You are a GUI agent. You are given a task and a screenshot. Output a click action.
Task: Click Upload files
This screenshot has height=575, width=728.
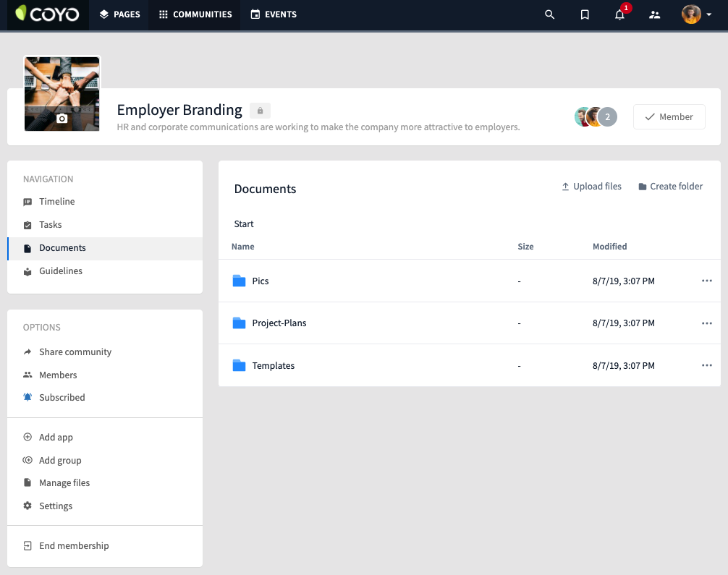click(591, 186)
